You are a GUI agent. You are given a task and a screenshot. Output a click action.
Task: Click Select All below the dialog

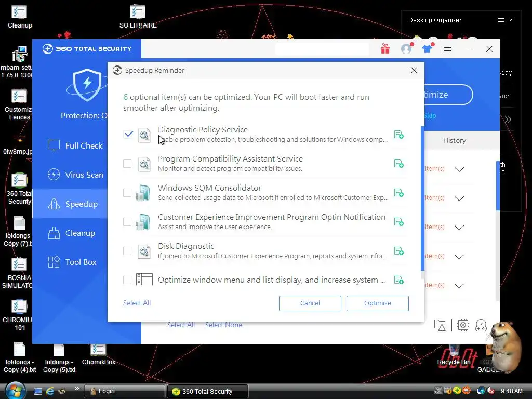click(x=181, y=325)
